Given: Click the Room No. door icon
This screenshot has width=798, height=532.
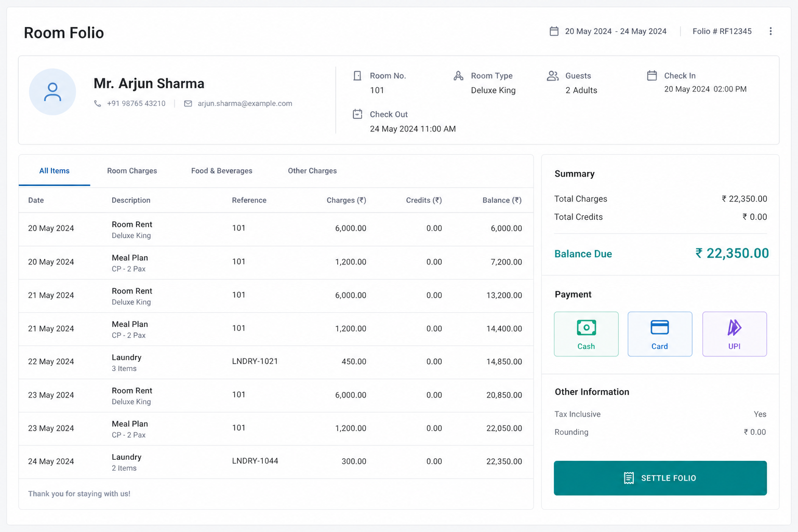Looking at the screenshot, I should 357,76.
